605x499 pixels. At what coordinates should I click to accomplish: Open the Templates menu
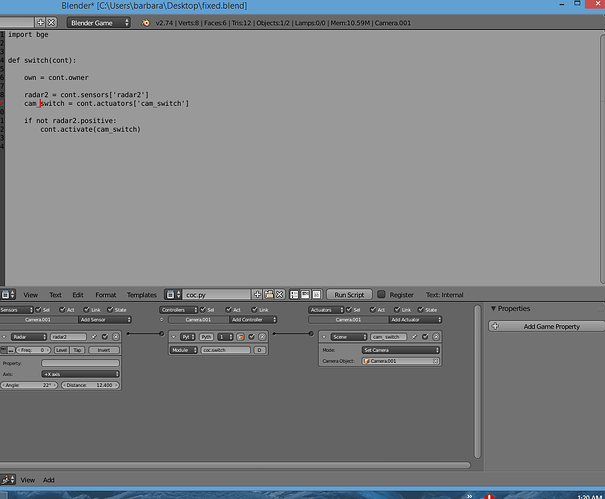142,295
